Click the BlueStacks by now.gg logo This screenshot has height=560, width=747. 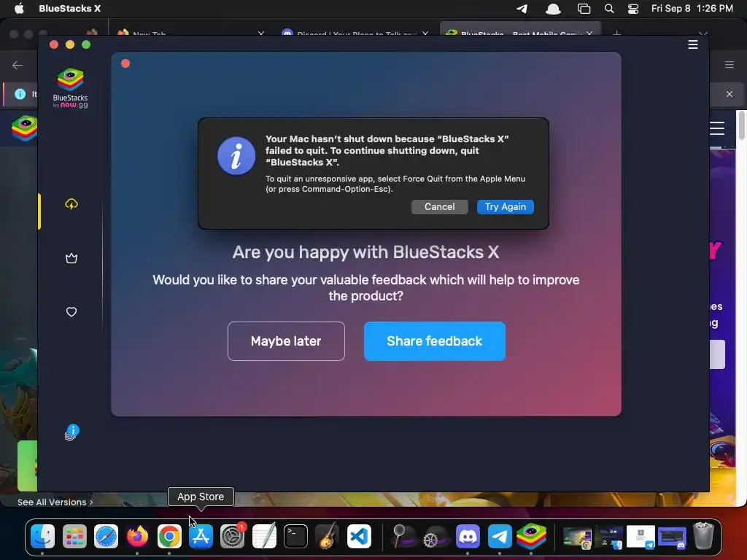point(70,88)
